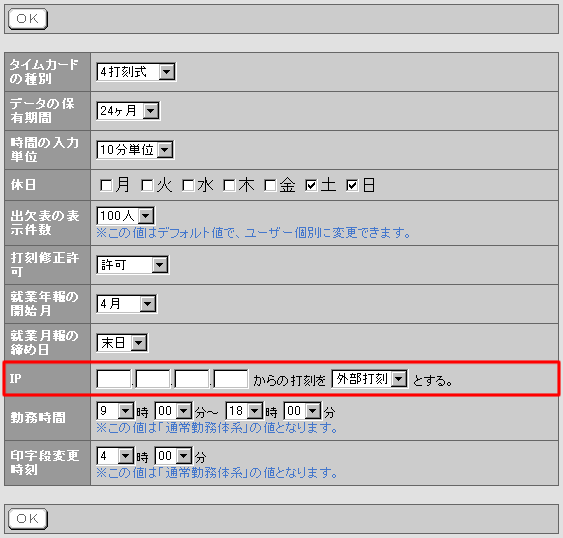Open the タイムカードの種別 dropdown
563x538 pixels.
136,72
